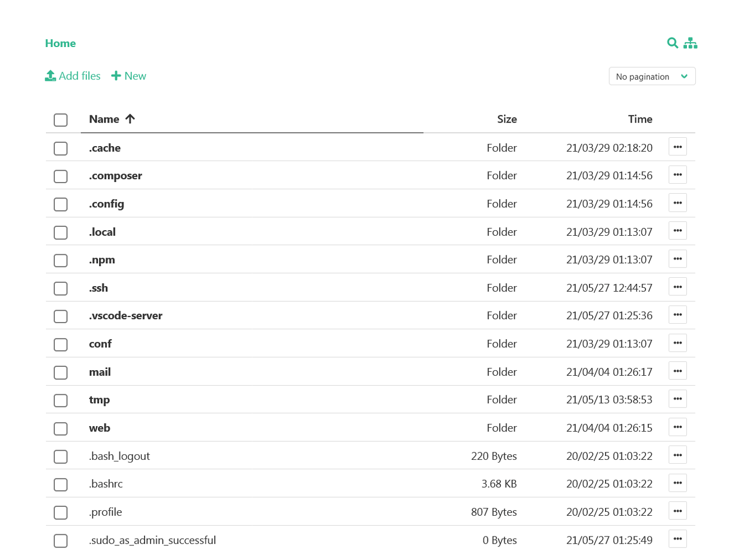Open the actions menu for web folder
This screenshot has height=560, width=734.
point(677,427)
